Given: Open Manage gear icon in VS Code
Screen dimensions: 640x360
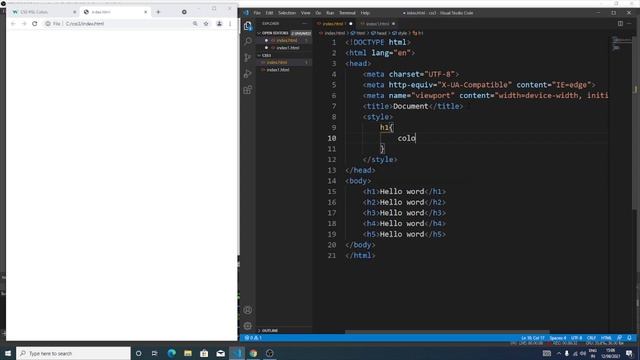Looking at the screenshot, I should click(248, 326).
